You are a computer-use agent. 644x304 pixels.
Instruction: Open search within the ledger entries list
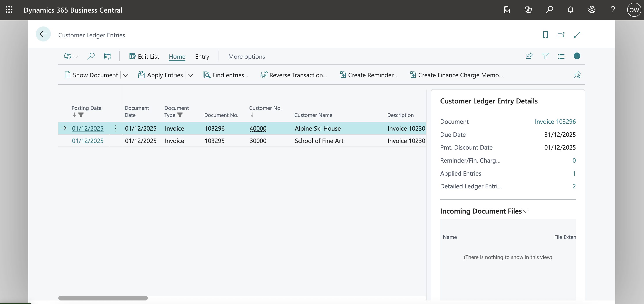[x=91, y=56]
